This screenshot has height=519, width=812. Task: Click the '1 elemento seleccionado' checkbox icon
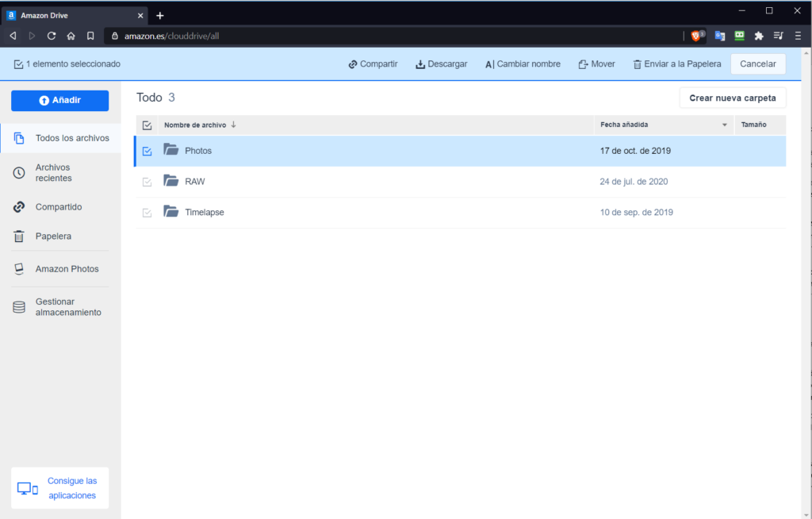19,64
